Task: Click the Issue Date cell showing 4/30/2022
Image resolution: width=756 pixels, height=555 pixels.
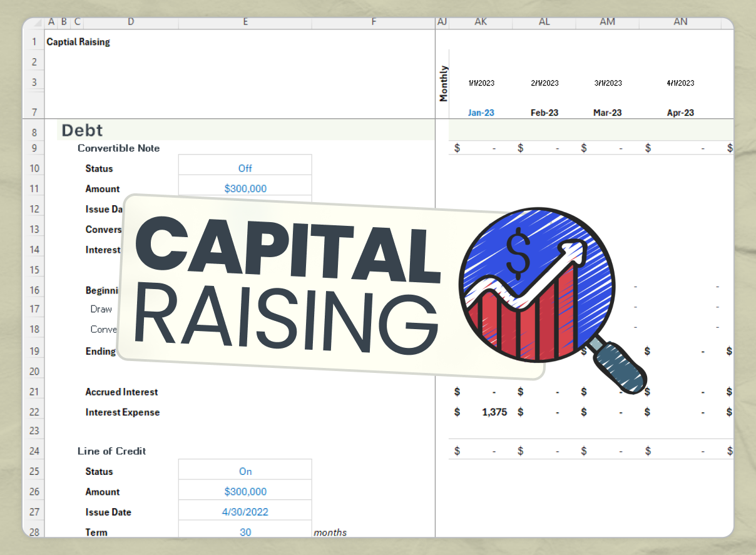Action: coord(245,512)
